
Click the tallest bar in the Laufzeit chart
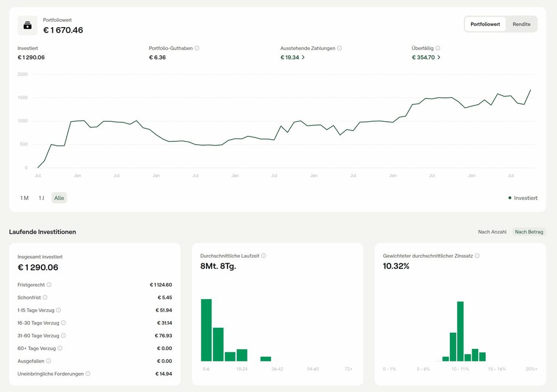(206, 330)
